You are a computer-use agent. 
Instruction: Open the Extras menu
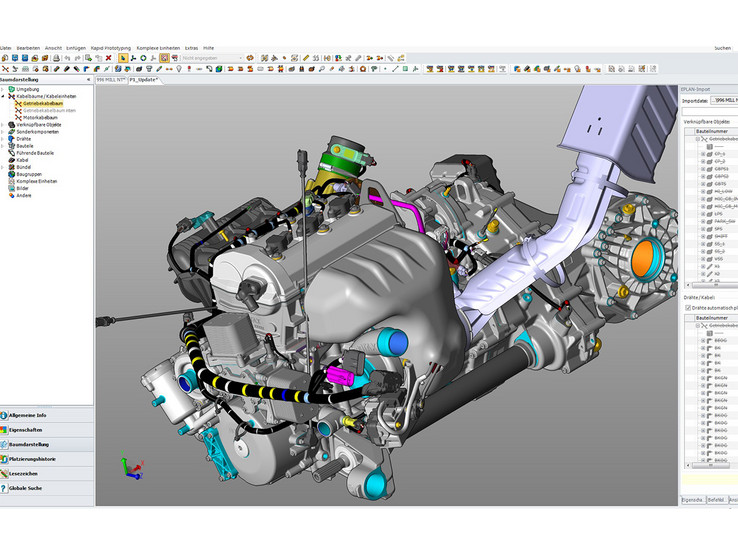pyautogui.click(x=191, y=48)
